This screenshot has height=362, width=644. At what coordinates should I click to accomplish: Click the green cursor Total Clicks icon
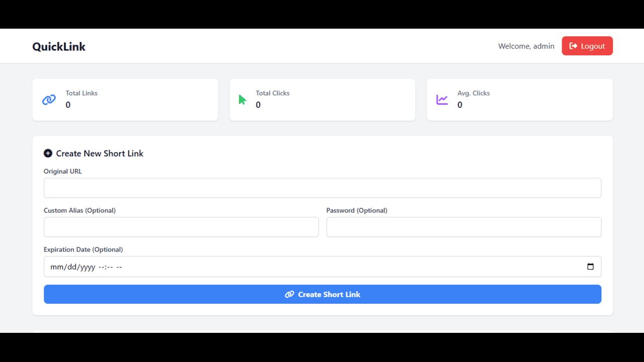pos(243,100)
